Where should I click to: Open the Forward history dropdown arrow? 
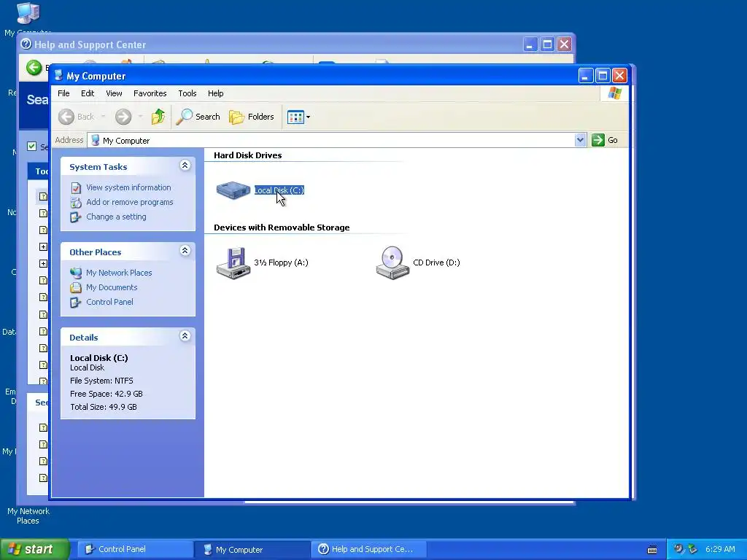coord(140,117)
